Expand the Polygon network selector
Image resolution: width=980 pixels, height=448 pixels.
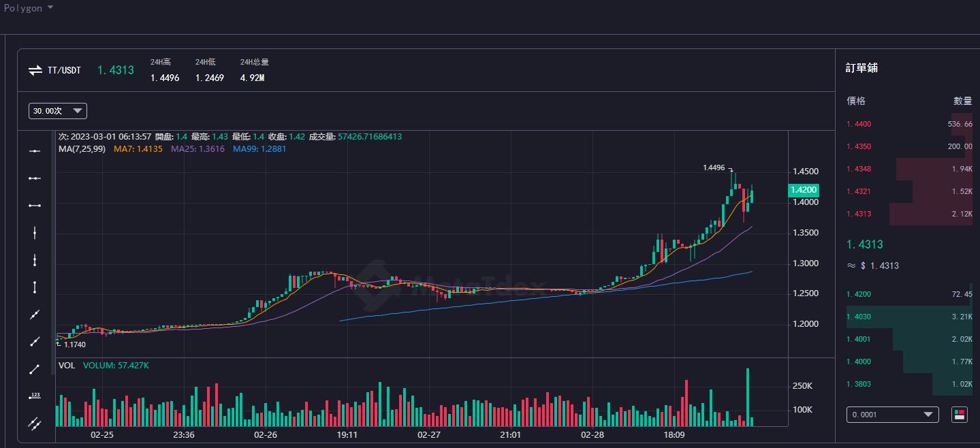tap(29, 7)
